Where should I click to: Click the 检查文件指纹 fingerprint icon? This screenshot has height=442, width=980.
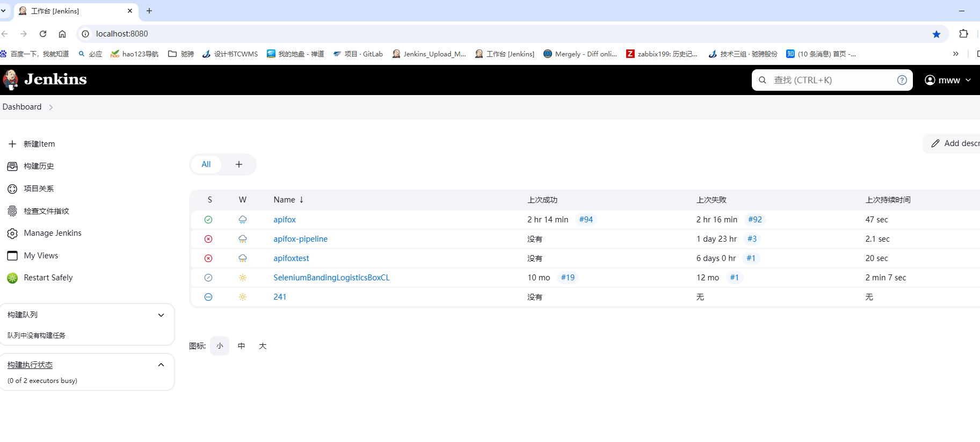click(x=12, y=211)
